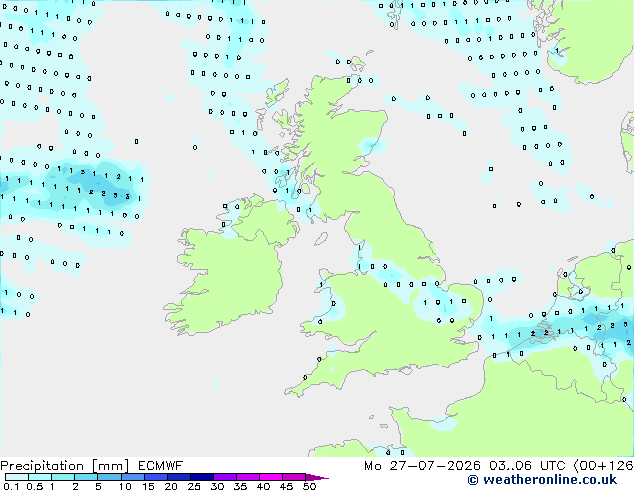Click the legend label '25'
The width and height of the screenshot is (634, 490).
[x=194, y=486]
